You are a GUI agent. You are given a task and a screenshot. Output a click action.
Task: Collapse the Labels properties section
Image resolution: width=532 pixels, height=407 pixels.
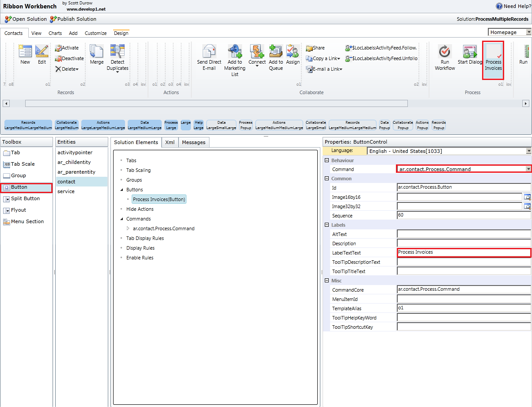(327, 225)
